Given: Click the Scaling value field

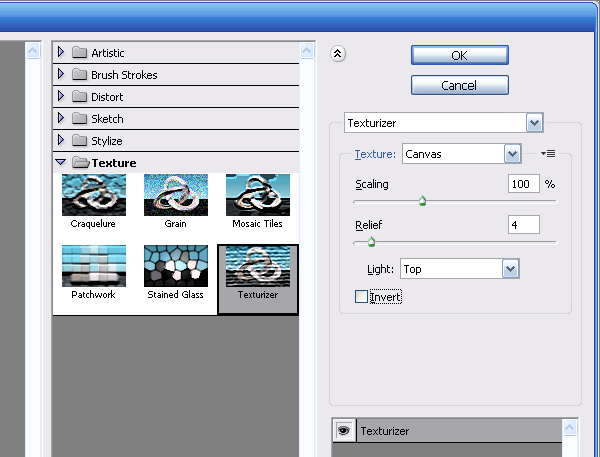Looking at the screenshot, I should tap(523, 184).
